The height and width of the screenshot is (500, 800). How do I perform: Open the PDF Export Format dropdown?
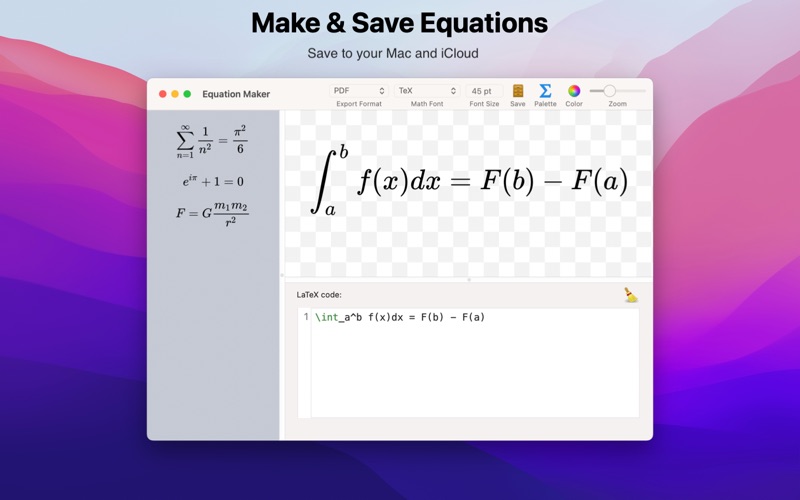pyautogui.click(x=359, y=91)
